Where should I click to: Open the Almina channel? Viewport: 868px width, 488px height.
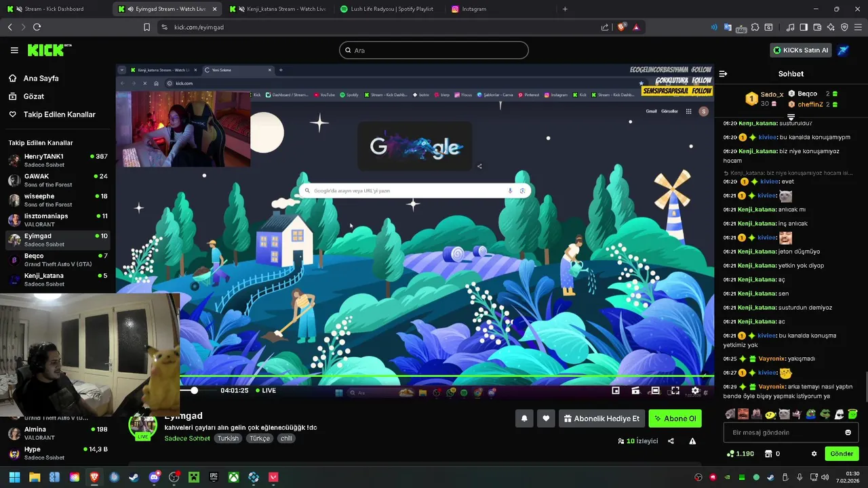pyautogui.click(x=58, y=433)
